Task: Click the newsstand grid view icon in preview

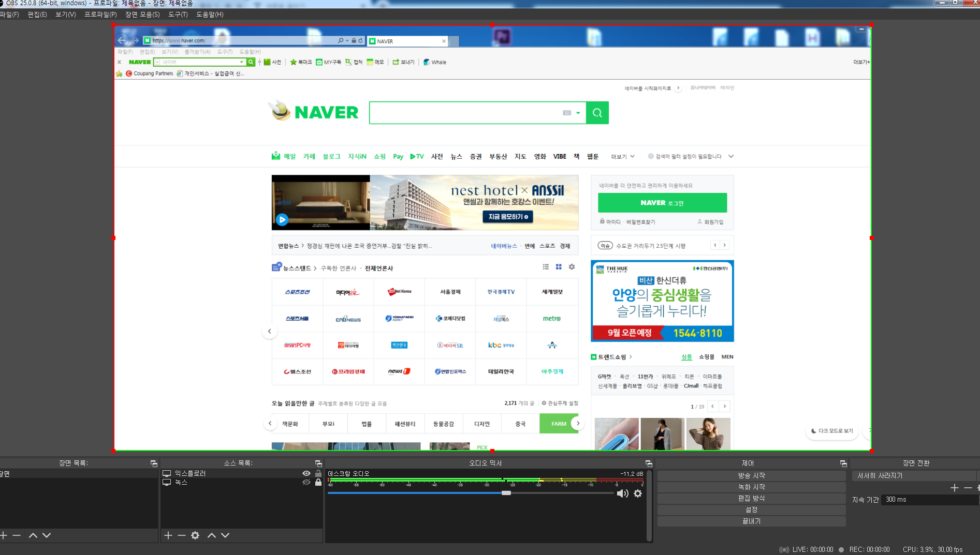Action: (559, 267)
